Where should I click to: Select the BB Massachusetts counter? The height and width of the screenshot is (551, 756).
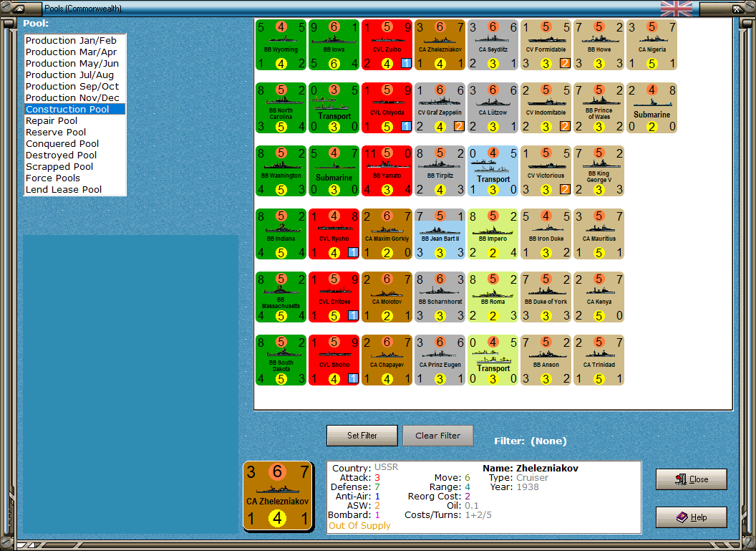pos(281,297)
